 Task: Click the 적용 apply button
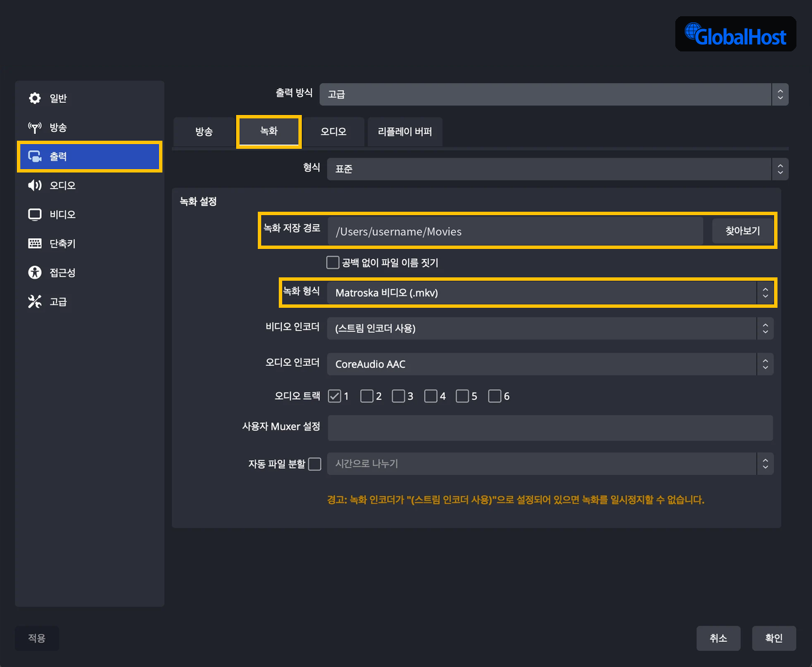coord(37,638)
